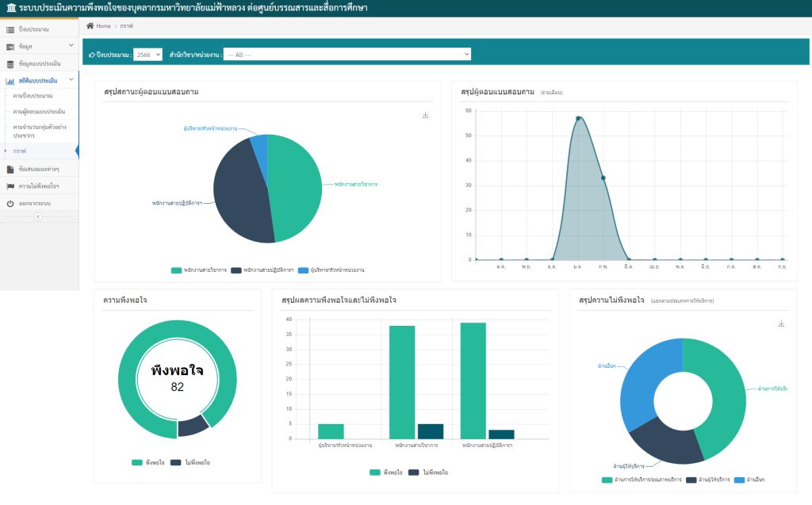Open ตามผู้ตอบแบบประเมิน submenu item
The width and height of the screenshot is (812, 505).
[40, 111]
